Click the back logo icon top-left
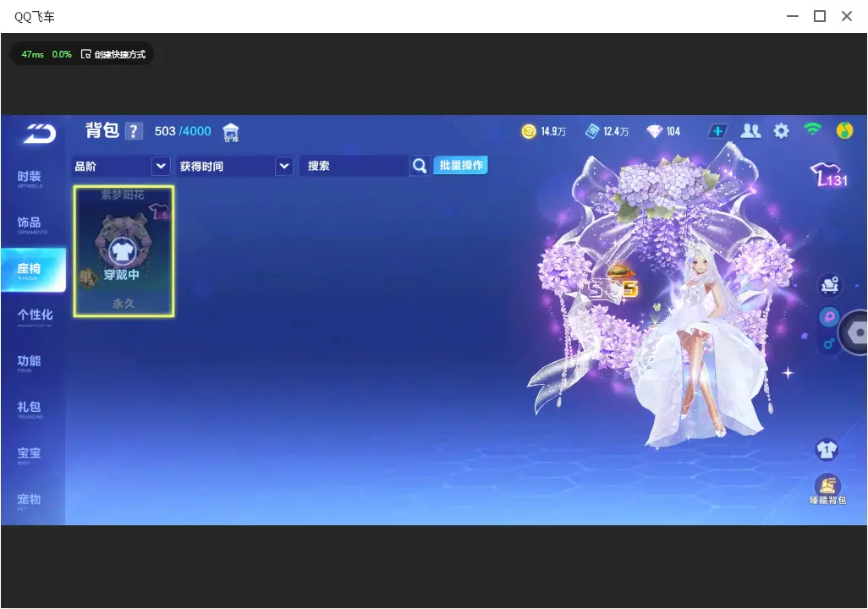Screen dimensions: 868x609 point(40,134)
